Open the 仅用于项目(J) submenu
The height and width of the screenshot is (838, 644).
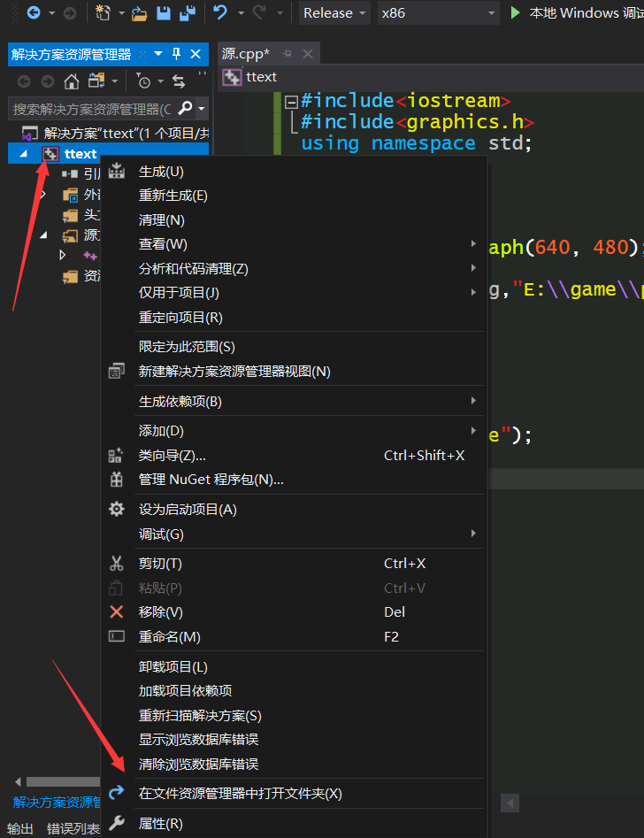click(x=294, y=293)
